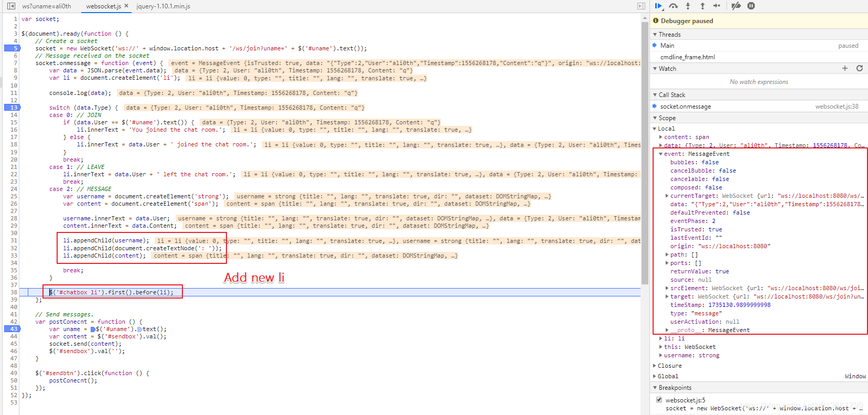Screen dimensions: 868x415
Task: Collapse the event: MessageEvent object
Action: (x=661, y=154)
